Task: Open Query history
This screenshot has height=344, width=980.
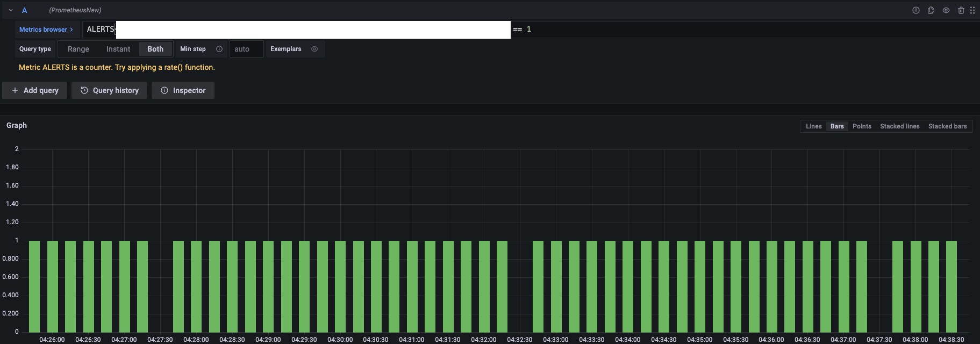Action: (x=110, y=90)
